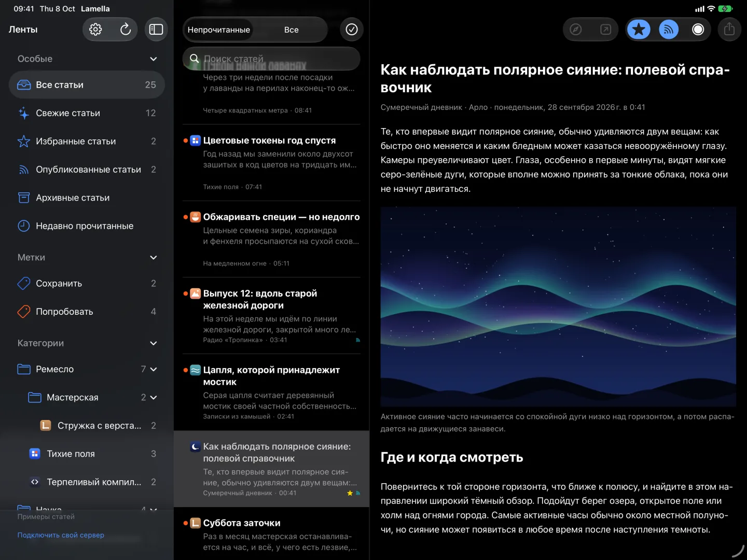747x560 pixels.
Task: Open settings gear in sidebar header
Action: click(95, 30)
